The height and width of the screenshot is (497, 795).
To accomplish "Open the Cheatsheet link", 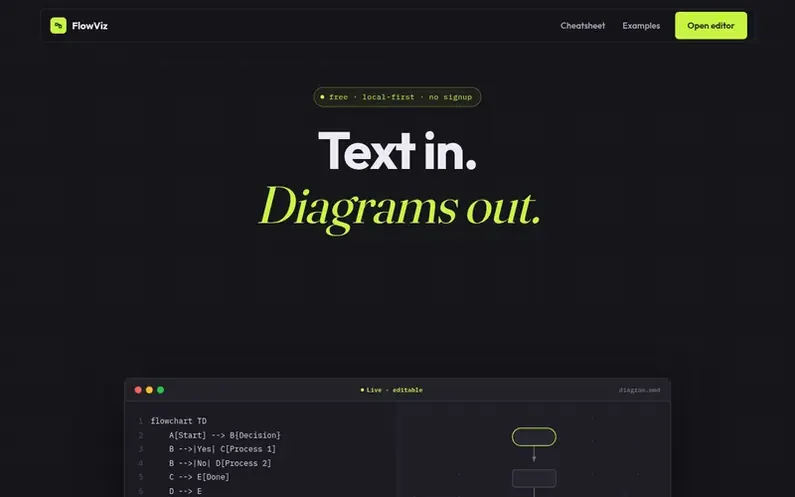I will [x=583, y=25].
